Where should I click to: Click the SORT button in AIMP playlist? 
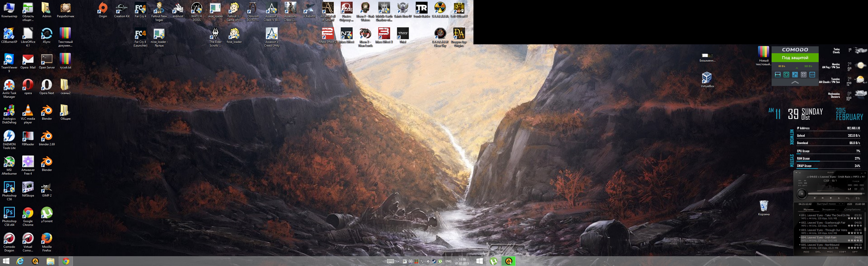pyautogui.click(x=842, y=252)
